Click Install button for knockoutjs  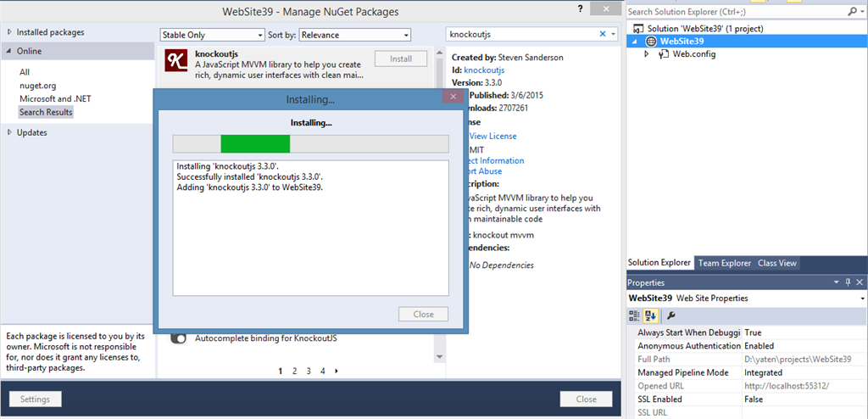pyautogui.click(x=401, y=59)
